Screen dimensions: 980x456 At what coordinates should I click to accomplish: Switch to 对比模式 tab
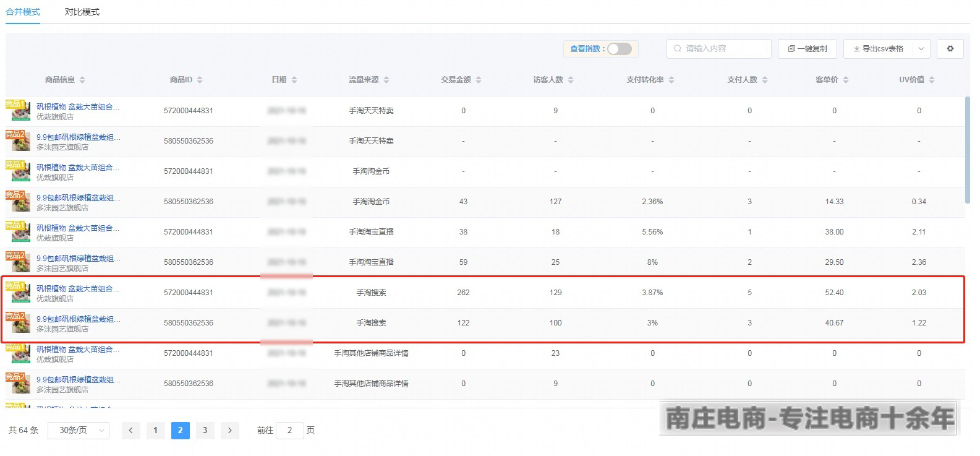point(82,12)
